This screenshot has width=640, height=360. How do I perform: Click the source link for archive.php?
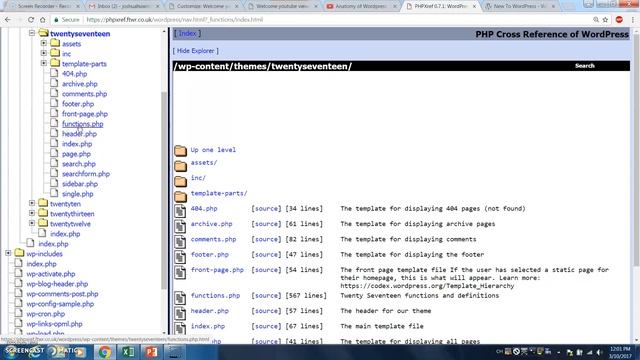(x=266, y=224)
